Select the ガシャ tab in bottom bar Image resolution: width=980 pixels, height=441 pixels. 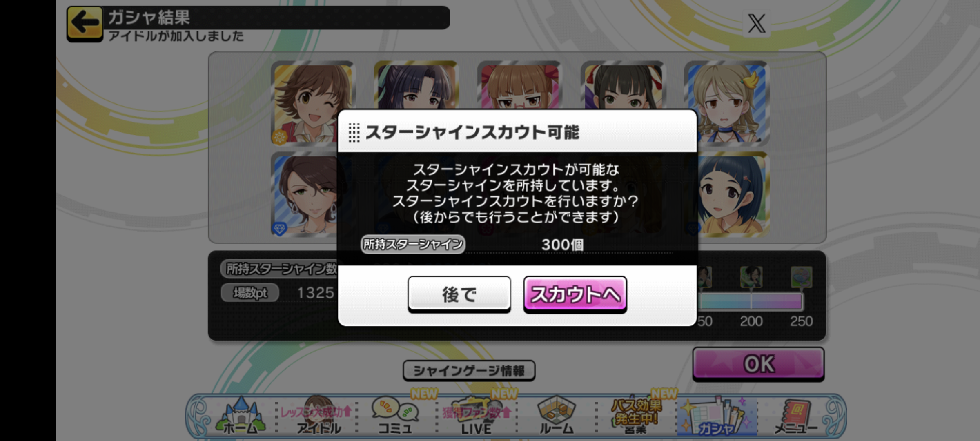point(717,415)
